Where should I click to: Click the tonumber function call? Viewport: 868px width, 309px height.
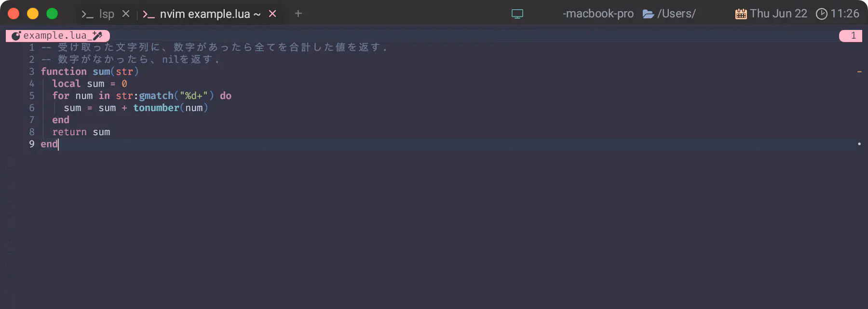tap(156, 108)
